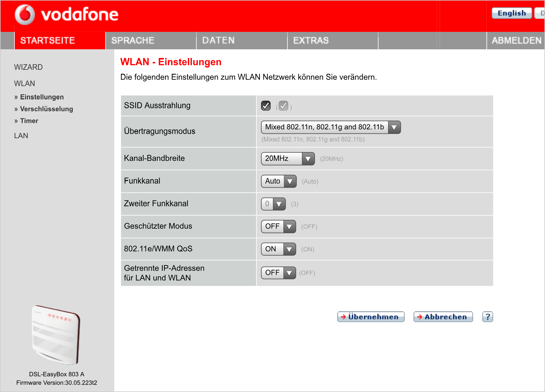The width and height of the screenshot is (545, 392).
Task: Click the Abbrechen button
Action: coord(443,317)
